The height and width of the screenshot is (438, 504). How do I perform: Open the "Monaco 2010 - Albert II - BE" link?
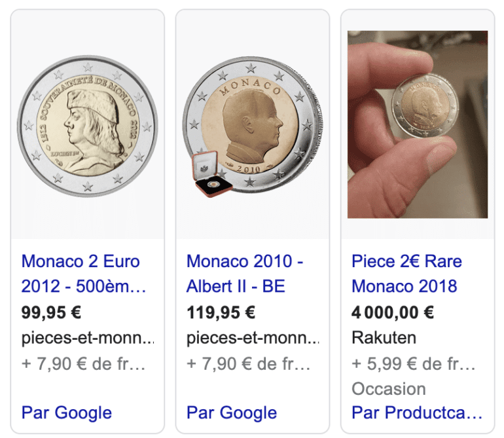coord(245,274)
